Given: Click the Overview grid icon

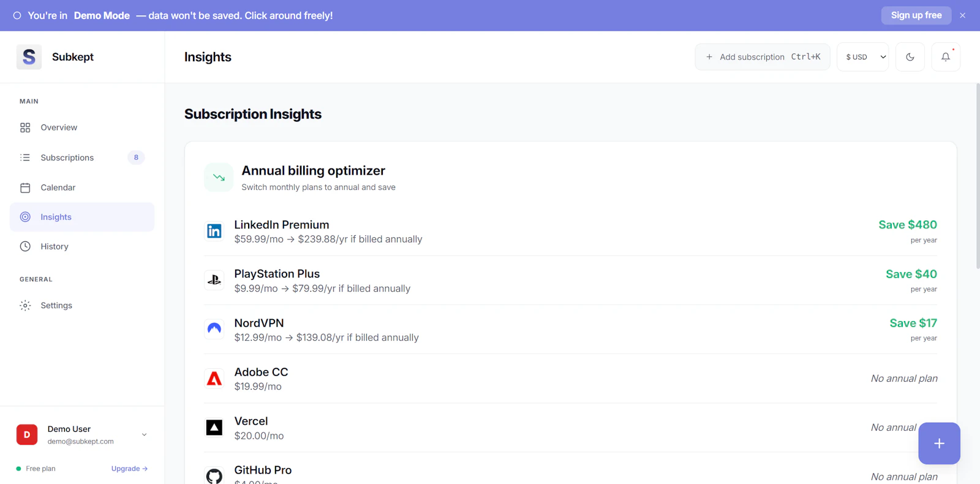Looking at the screenshot, I should pyautogui.click(x=25, y=127).
